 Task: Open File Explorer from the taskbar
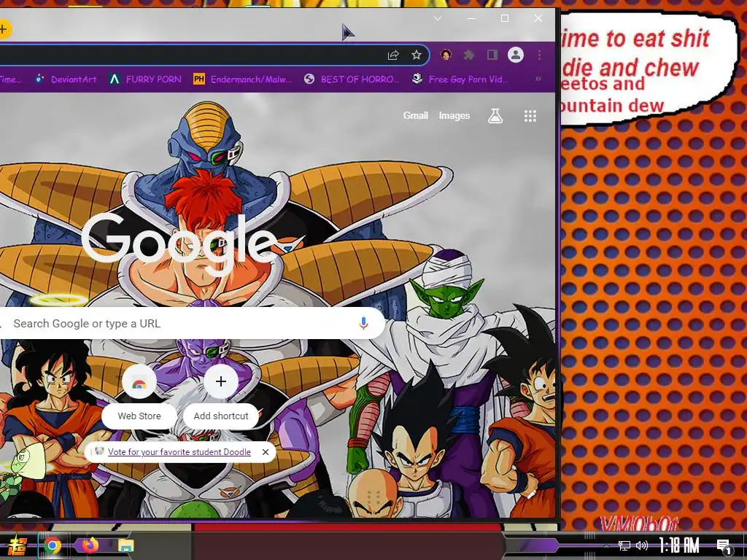pos(126,545)
